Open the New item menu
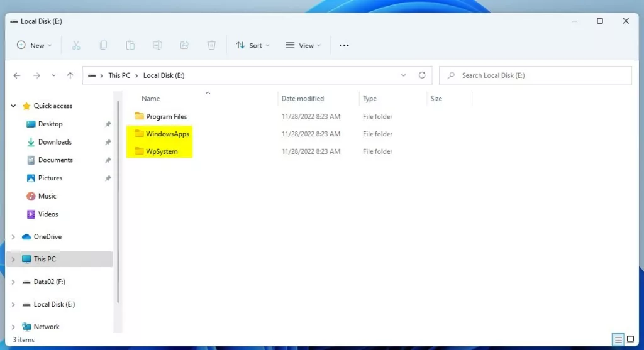The width and height of the screenshot is (644, 350). [x=34, y=45]
